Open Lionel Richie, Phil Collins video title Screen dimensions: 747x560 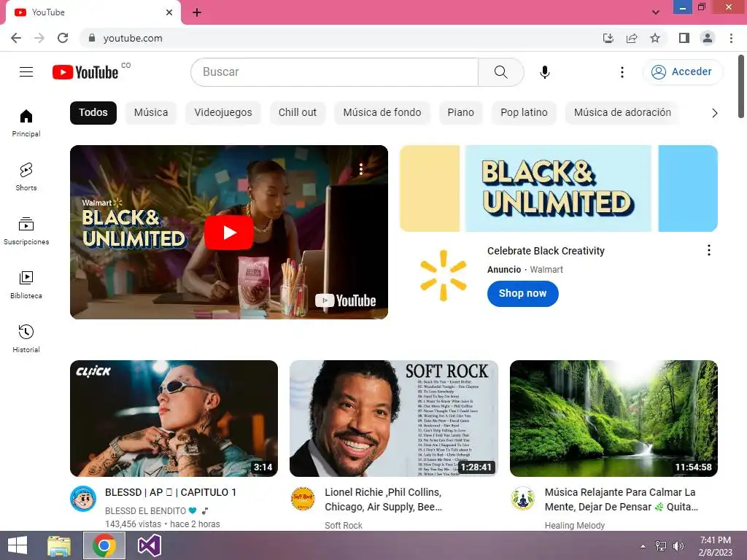pyautogui.click(x=384, y=499)
